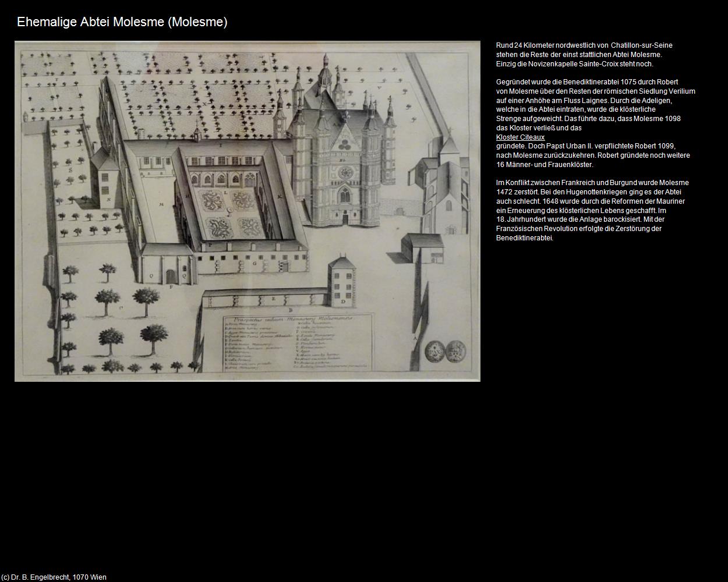Image resolution: width=728 pixels, height=582 pixels.
Task: Click the line 'Gegründet wurde die Benediktinerabtei 1075 durch Robert'
Action: [x=587, y=82]
